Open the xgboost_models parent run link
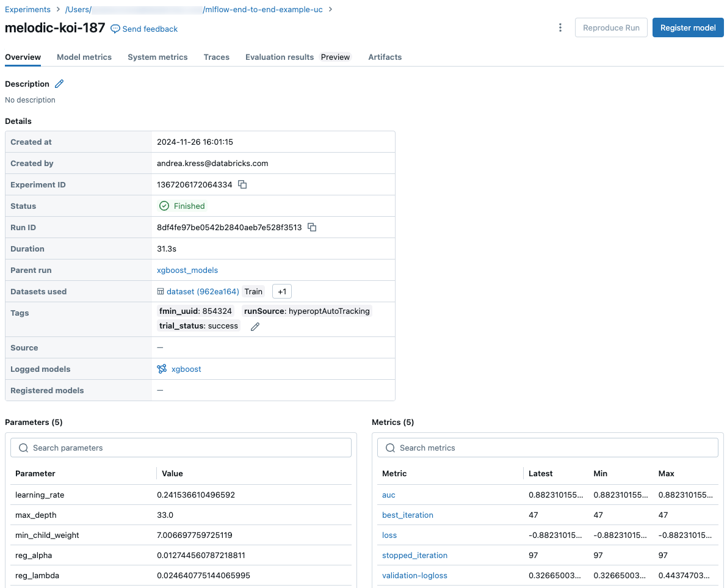The width and height of the screenshot is (727, 588). [187, 270]
